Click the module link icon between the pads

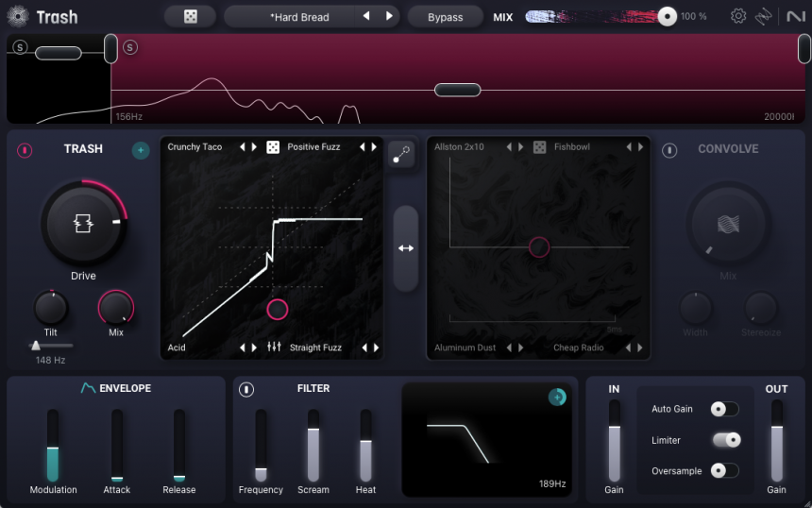click(x=401, y=154)
